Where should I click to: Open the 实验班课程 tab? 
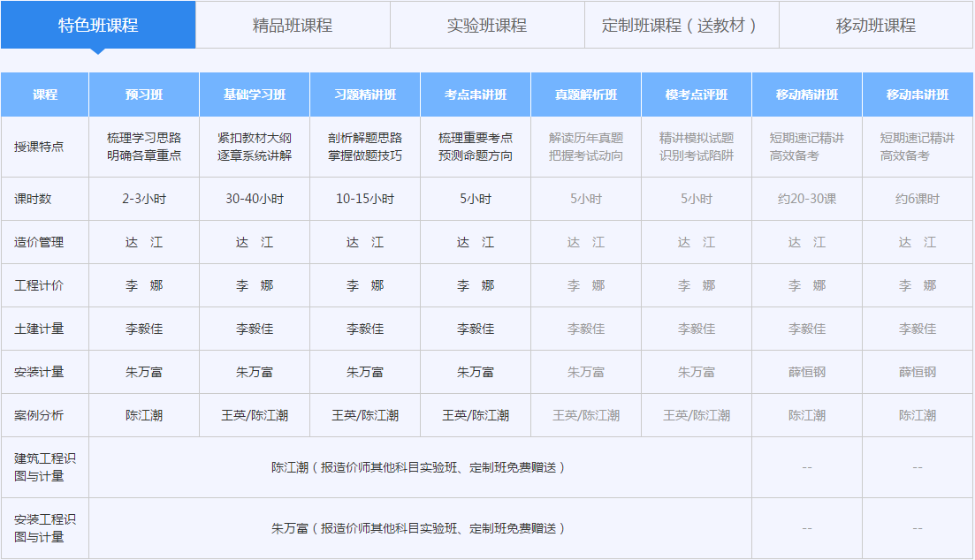[486, 26]
